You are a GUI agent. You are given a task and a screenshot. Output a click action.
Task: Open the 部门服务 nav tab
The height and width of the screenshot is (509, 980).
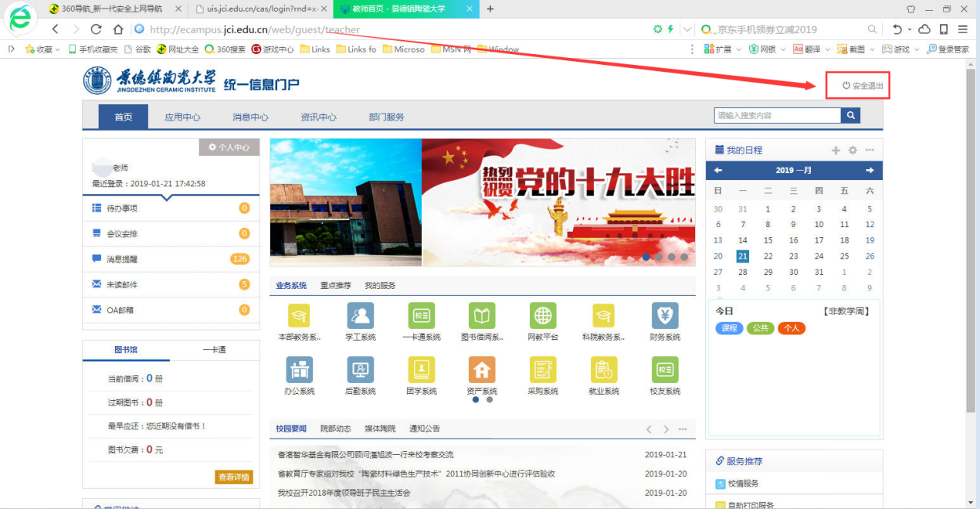pyautogui.click(x=386, y=117)
